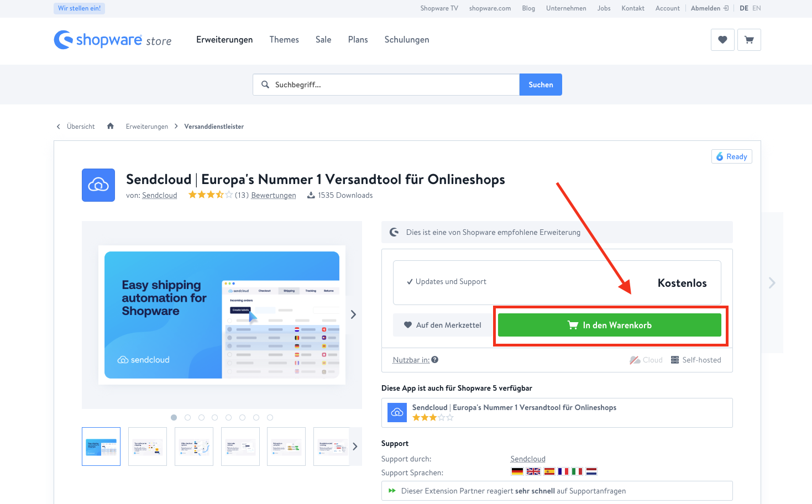Screen dimensions: 812x504
Task: Click In den Warenkorb button
Action: pyautogui.click(x=610, y=325)
